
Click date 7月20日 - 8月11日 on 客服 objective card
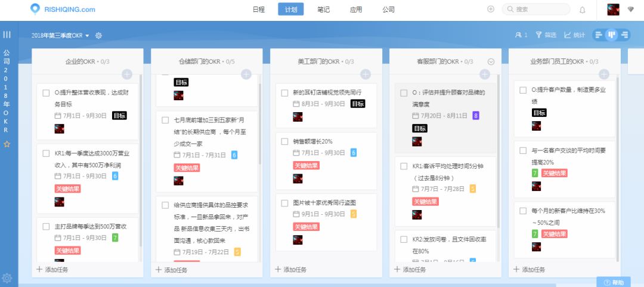[445, 116]
